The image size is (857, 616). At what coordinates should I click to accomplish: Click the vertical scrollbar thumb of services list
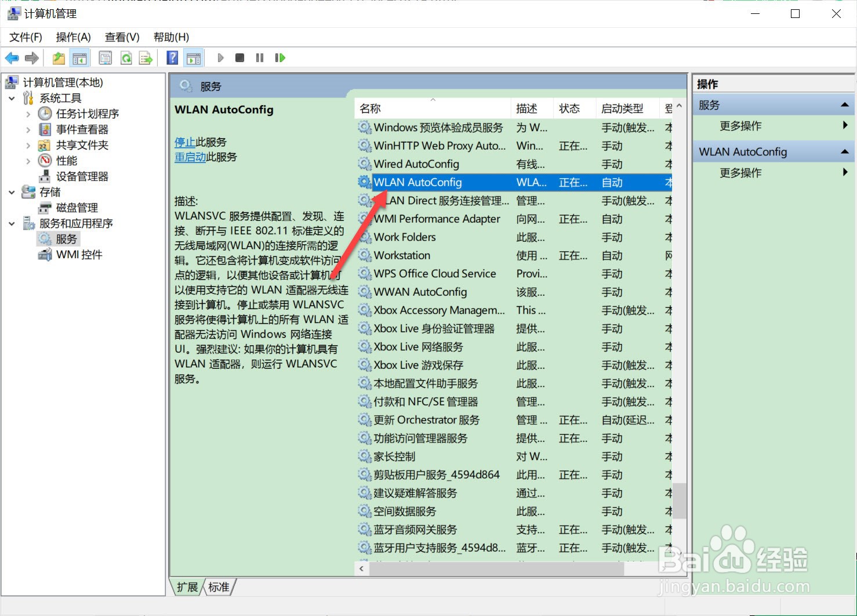click(x=680, y=501)
